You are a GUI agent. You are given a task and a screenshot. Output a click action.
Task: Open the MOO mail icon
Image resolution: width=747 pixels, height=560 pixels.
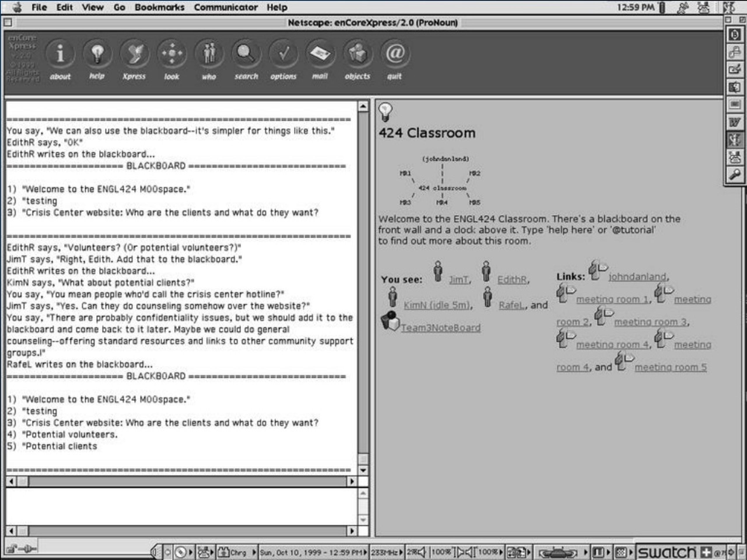[x=320, y=53]
